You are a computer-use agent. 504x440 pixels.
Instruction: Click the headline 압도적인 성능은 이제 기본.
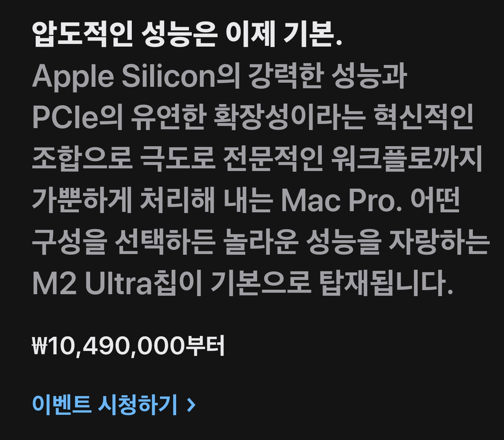187,35
